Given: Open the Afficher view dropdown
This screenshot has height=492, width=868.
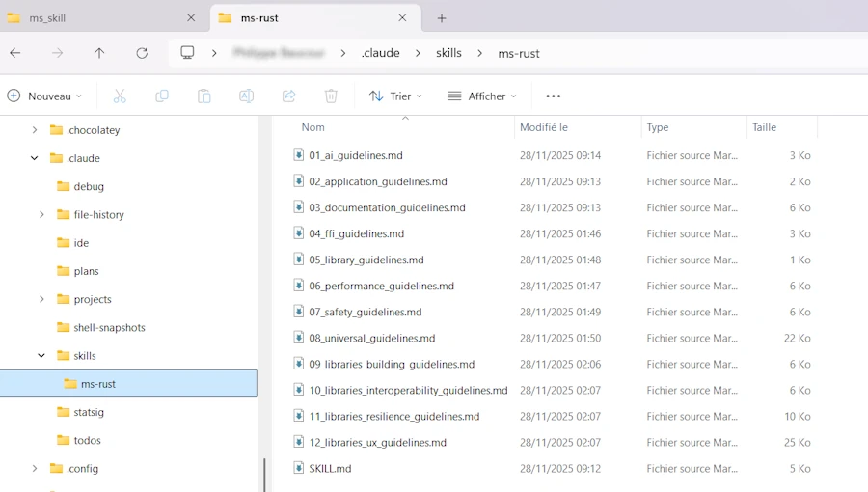Looking at the screenshot, I should [x=482, y=96].
